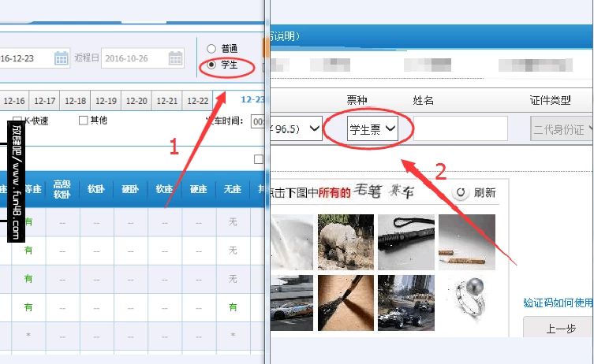Image resolution: width=594 pixels, height=364 pixels.
Task: Select the 普通 radio button
Action: point(211,48)
